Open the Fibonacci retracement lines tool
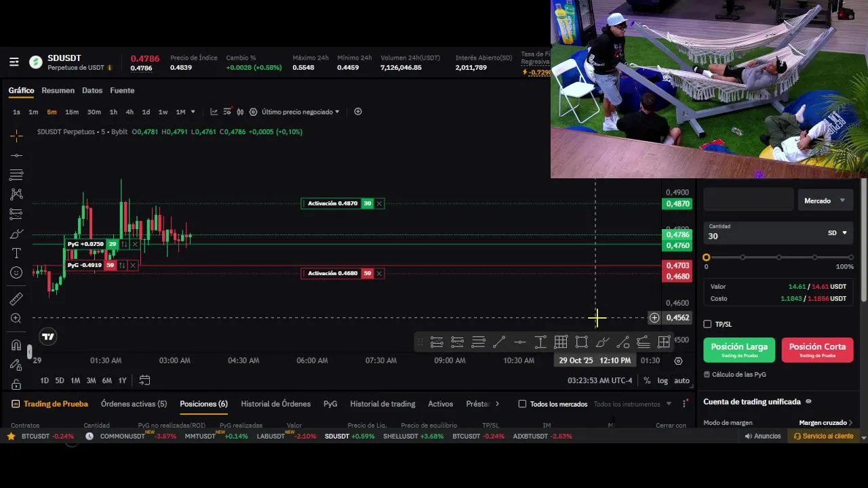868x488 pixels. (x=16, y=175)
